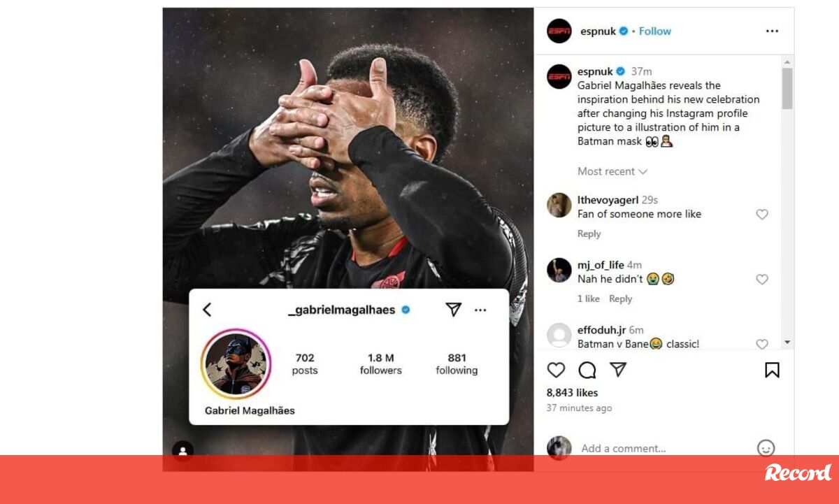This screenshot has width=839, height=504.
Task: Follow the espnuk account
Action: (x=654, y=31)
